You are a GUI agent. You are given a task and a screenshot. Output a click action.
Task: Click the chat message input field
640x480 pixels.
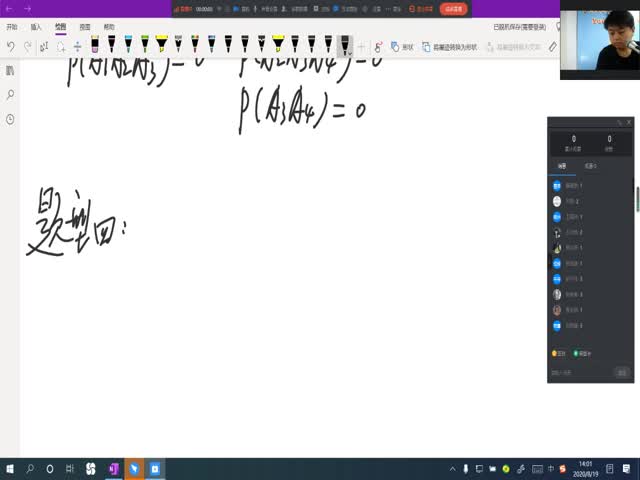[x=581, y=372]
